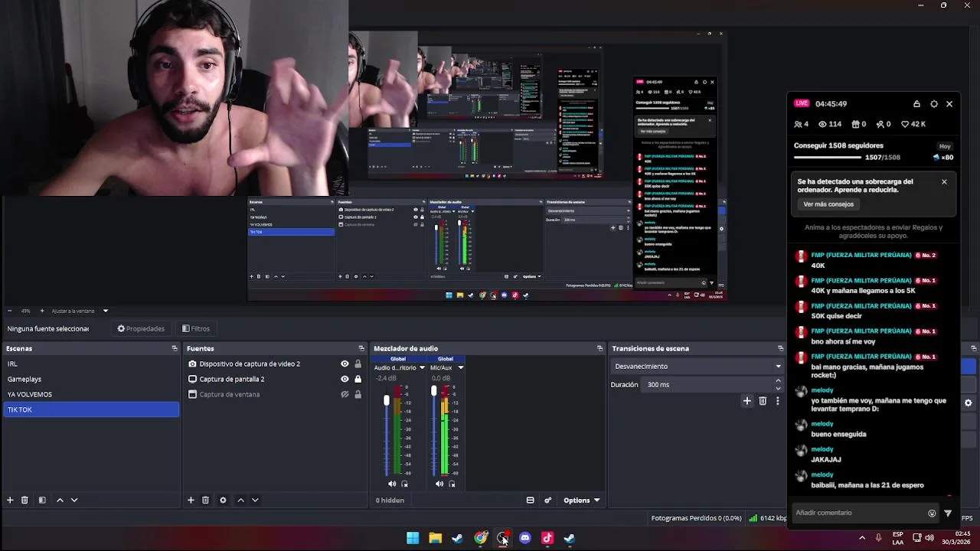Unlock the Captura de pantalla 2 source
Viewport: 980px width, 551px height.
click(x=358, y=379)
